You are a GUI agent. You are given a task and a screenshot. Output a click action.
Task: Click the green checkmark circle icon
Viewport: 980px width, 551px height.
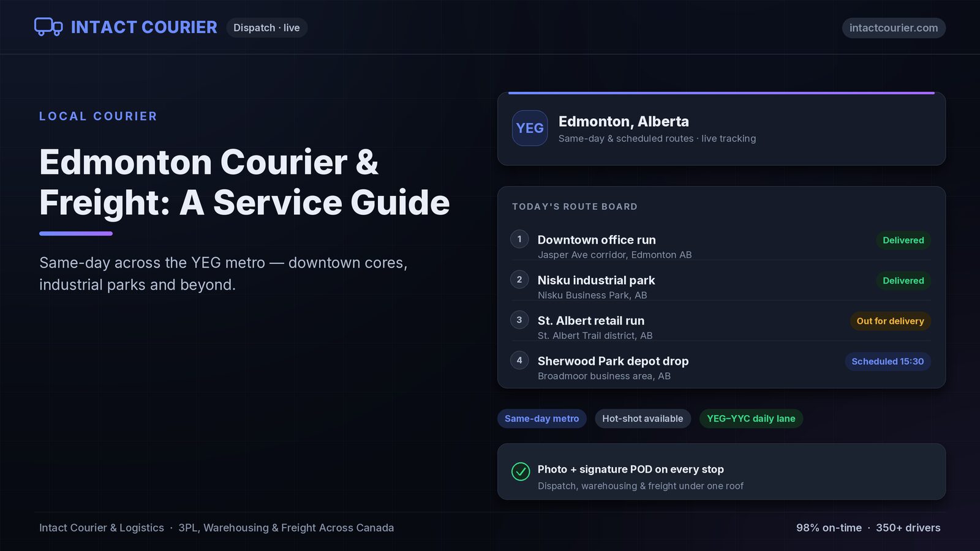click(x=521, y=471)
